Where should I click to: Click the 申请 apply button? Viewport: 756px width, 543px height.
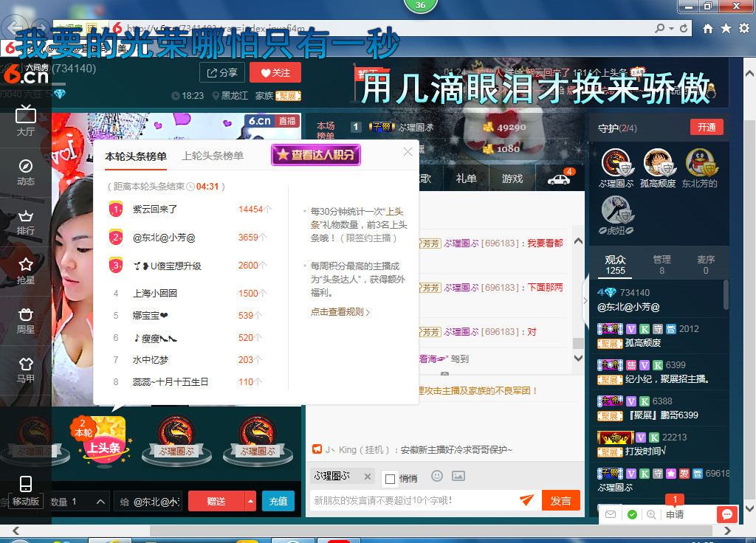click(x=675, y=514)
